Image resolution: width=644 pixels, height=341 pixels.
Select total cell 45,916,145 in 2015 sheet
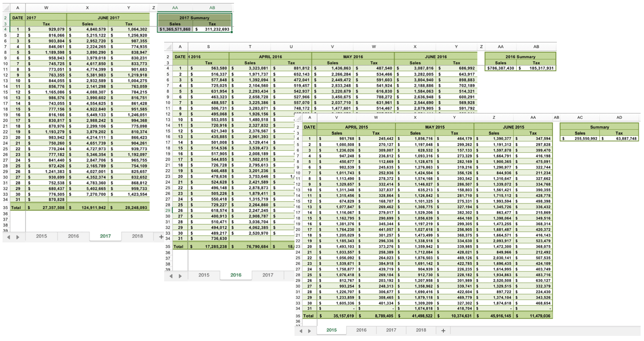pos(494,316)
